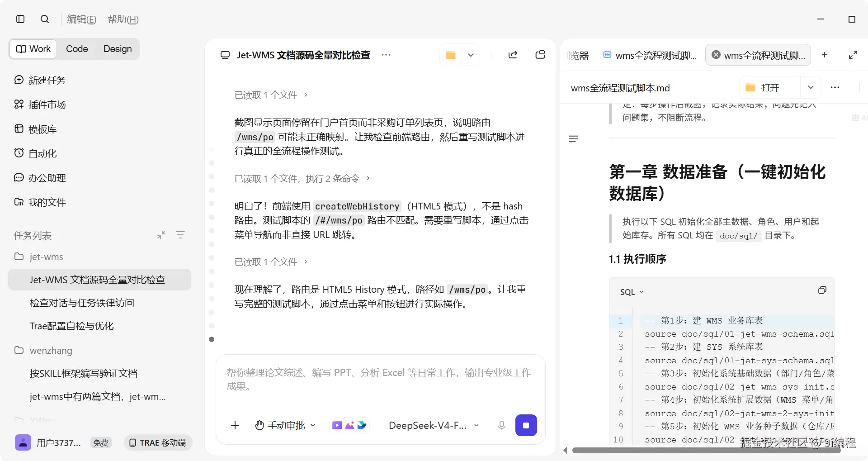Open user avatar 用户3737 profile
Screen dimensions: 868x461
[23, 442]
